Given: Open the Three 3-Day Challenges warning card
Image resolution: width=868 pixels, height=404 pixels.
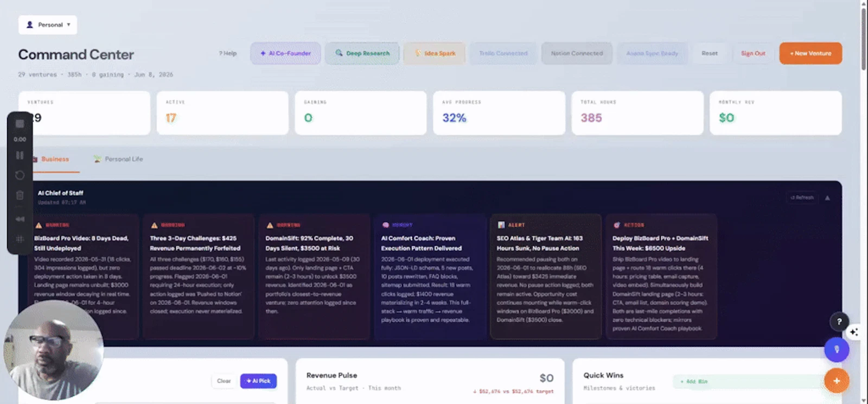Looking at the screenshot, I should pos(199,276).
